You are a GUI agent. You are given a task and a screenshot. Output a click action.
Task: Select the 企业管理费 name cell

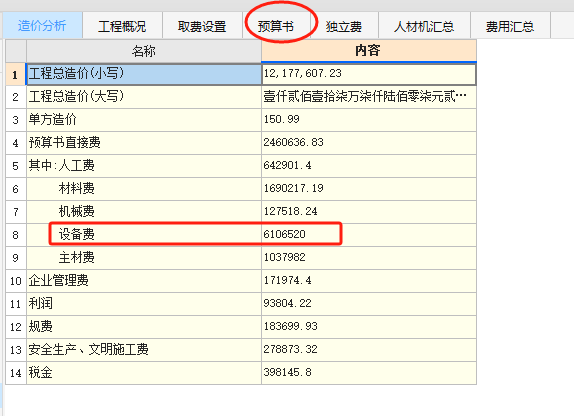point(144,281)
